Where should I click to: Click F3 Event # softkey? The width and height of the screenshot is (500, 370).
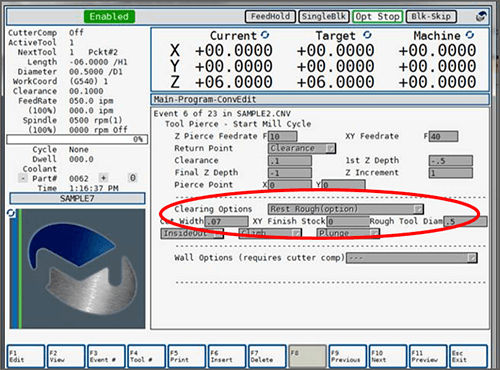(x=106, y=356)
